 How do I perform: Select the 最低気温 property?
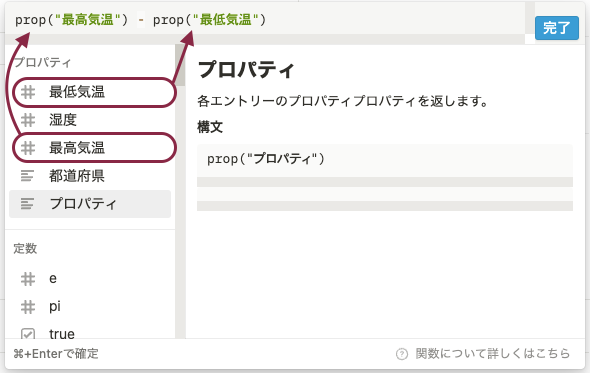tap(94, 92)
